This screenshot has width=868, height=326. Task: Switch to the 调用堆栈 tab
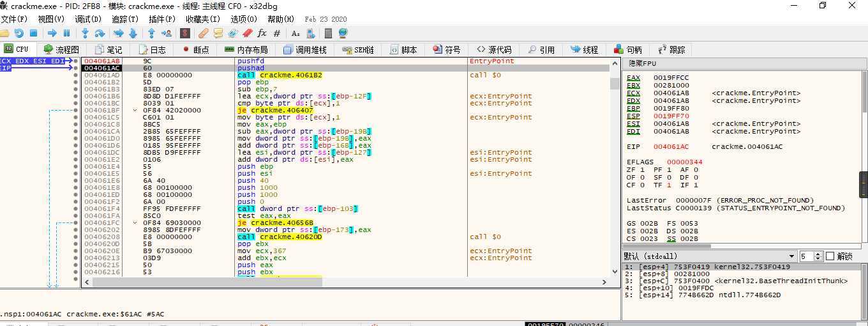(304, 49)
